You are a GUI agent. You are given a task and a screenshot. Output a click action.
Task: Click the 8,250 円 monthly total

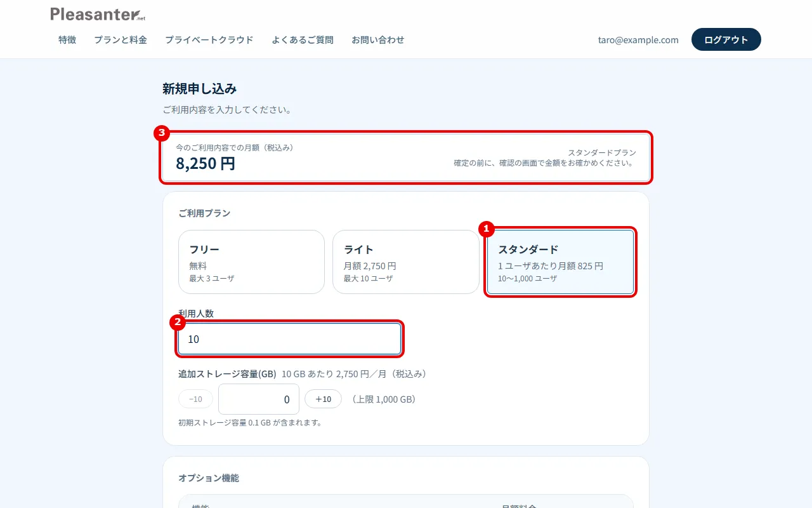tap(206, 163)
